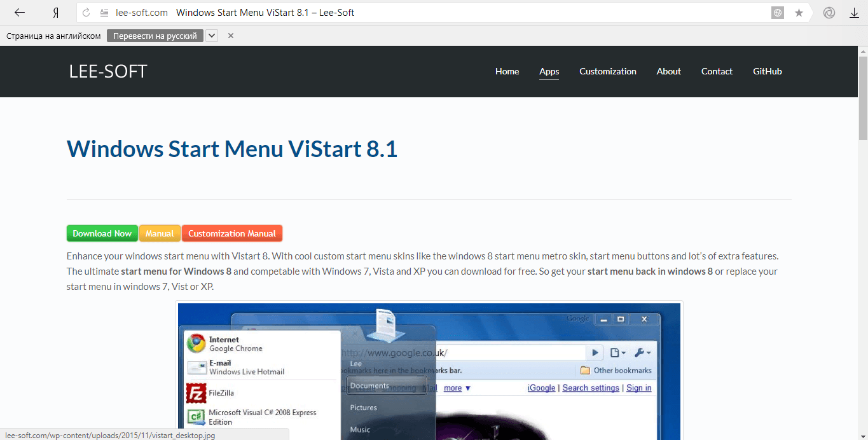868x440 pixels.
Task: Open the ViStart desktop screenshot image
Action: coord(429,371)
